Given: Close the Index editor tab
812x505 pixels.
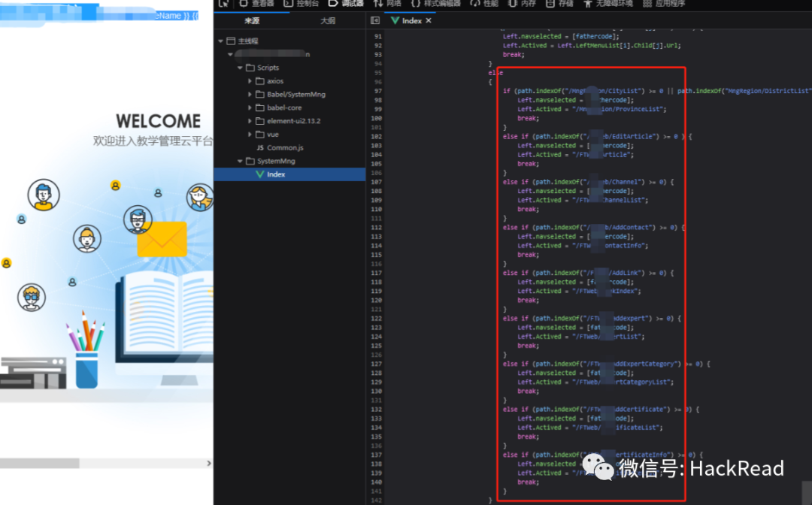Looking at the screenshot, I should (x=429, y=21).
